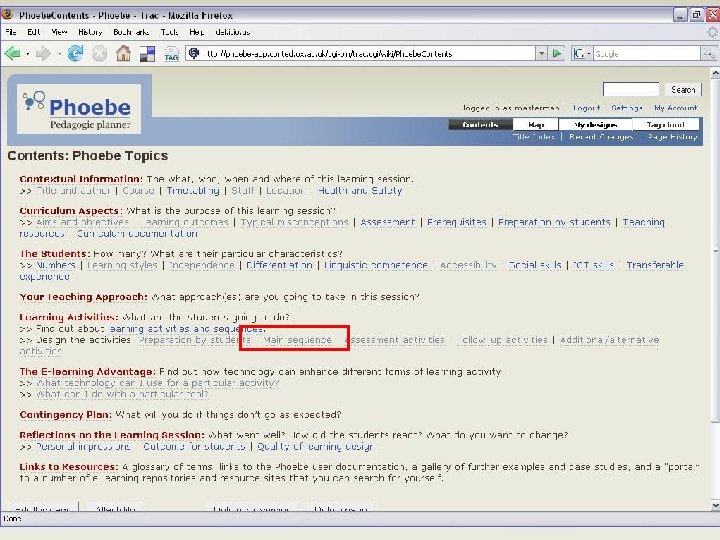The image size is (720, 540).
Task: Open the Bookmarks menu
Action: 131,32
